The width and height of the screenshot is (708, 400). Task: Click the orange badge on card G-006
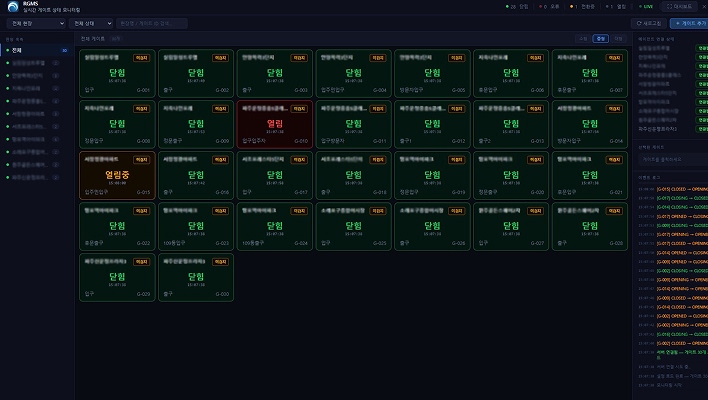point(535,58)
